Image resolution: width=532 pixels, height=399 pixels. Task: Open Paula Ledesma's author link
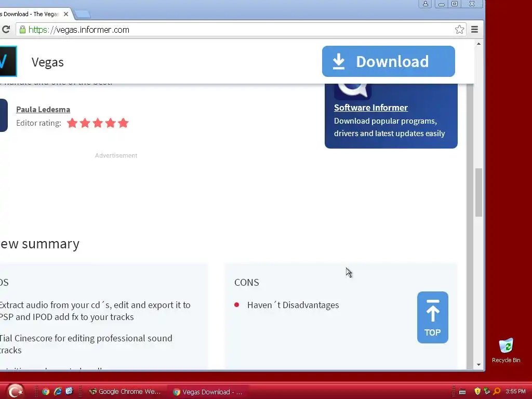pos(43,109)
